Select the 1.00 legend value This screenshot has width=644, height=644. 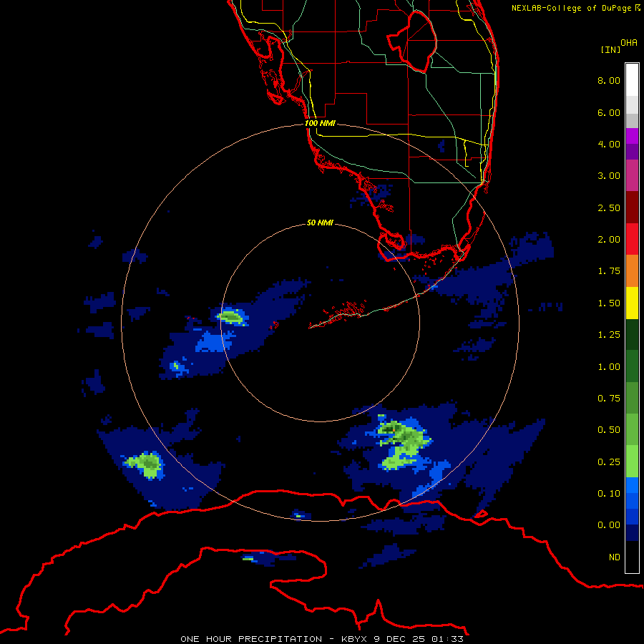(609, 367)
